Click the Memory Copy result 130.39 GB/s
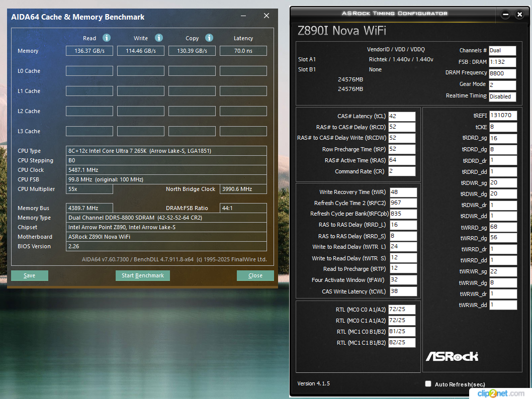 point(192,51)
